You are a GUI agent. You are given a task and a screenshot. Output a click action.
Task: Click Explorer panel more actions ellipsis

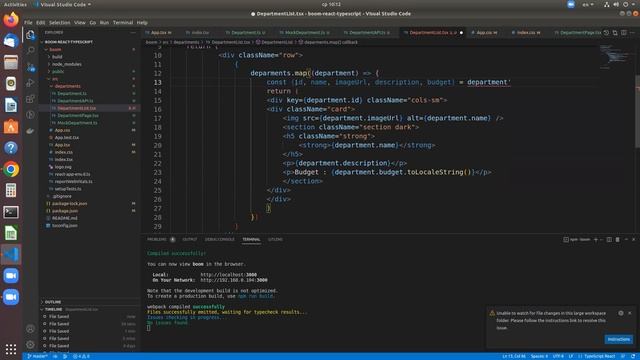click(x=133, y=32)
